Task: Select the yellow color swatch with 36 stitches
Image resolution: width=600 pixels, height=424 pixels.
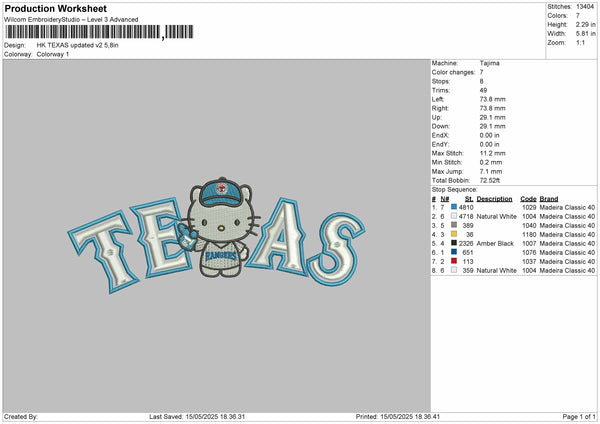Action: (454, 234)
